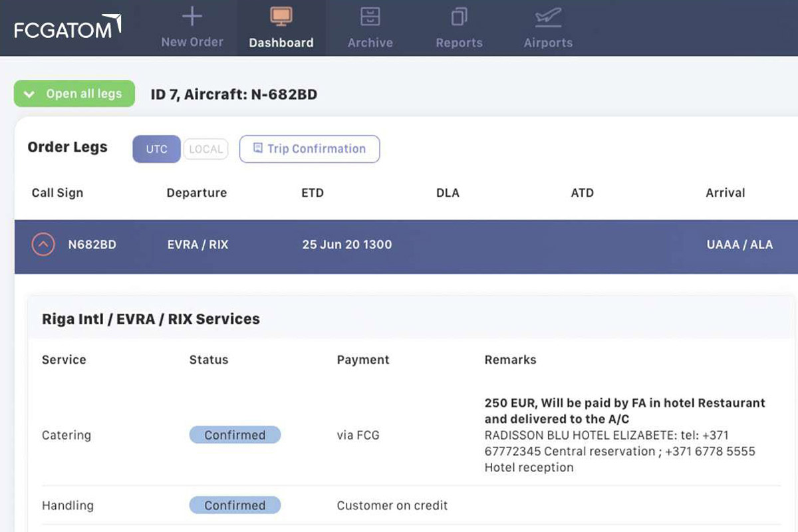This screenshot has width=798, height=532.
Task: Expand all legs with green button
Action: pyautogui.click(x=74, y=94)
